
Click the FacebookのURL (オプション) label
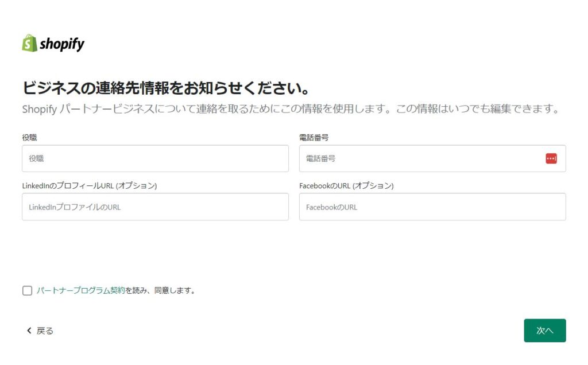coord(346,185)
